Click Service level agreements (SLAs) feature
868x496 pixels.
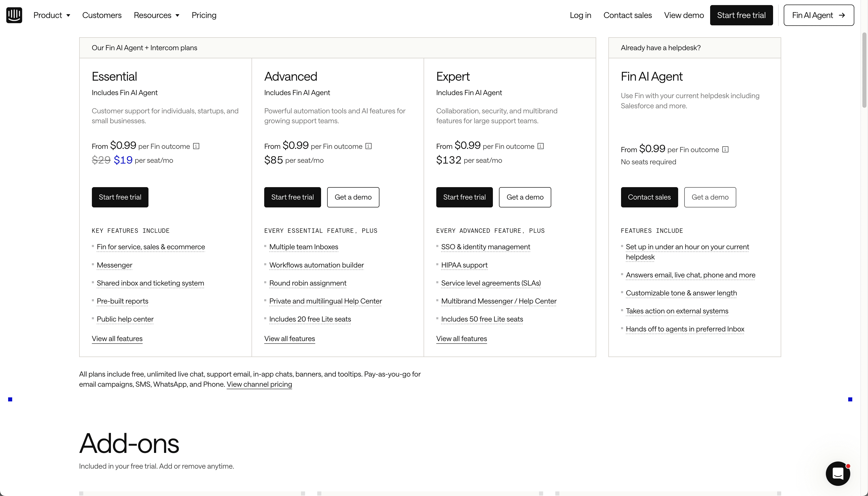pos(491,283)
